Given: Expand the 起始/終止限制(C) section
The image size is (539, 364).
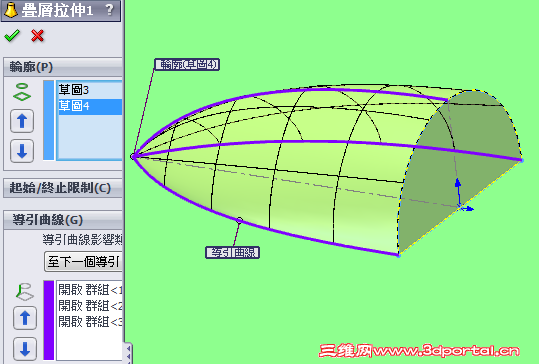Looking at the screenshot, I should 63,188.
